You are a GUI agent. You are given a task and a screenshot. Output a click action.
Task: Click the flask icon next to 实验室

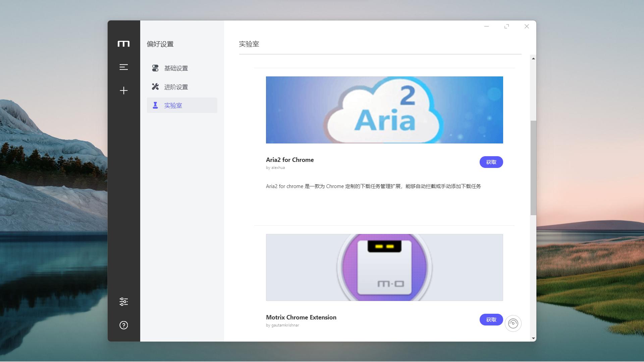pos(155,105)
